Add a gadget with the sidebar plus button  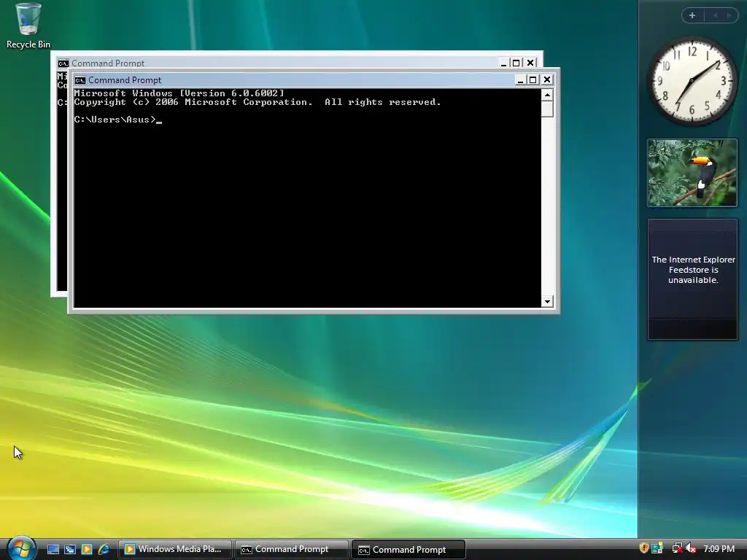(692, 15)
